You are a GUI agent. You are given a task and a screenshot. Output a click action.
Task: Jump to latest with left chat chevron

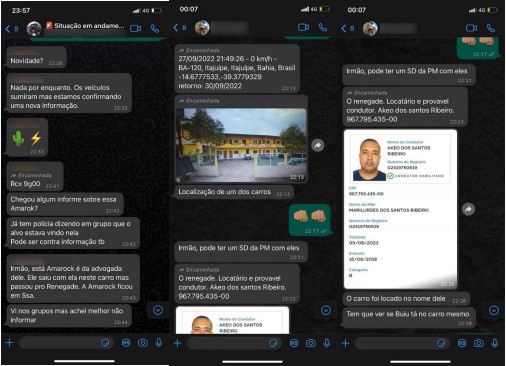(158, 310)
